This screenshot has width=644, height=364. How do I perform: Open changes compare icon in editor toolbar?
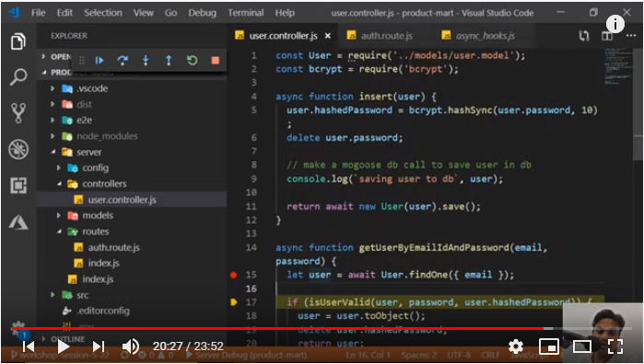click(x=584, y=36)
